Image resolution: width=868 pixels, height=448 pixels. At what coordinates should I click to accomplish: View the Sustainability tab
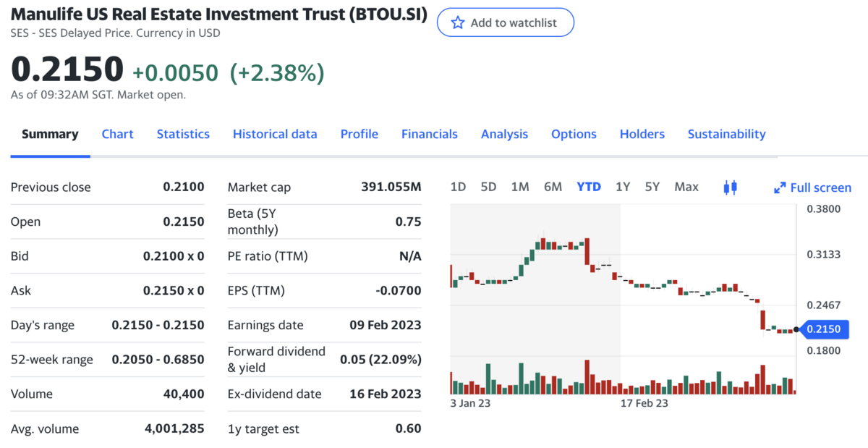coord(726,134)
